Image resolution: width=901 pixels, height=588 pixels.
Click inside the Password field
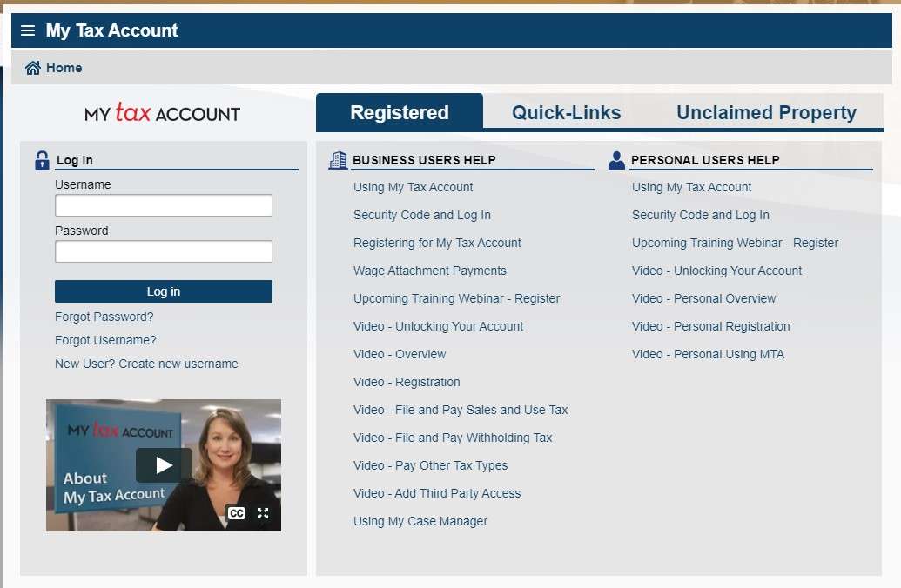[x=163, y=251]
